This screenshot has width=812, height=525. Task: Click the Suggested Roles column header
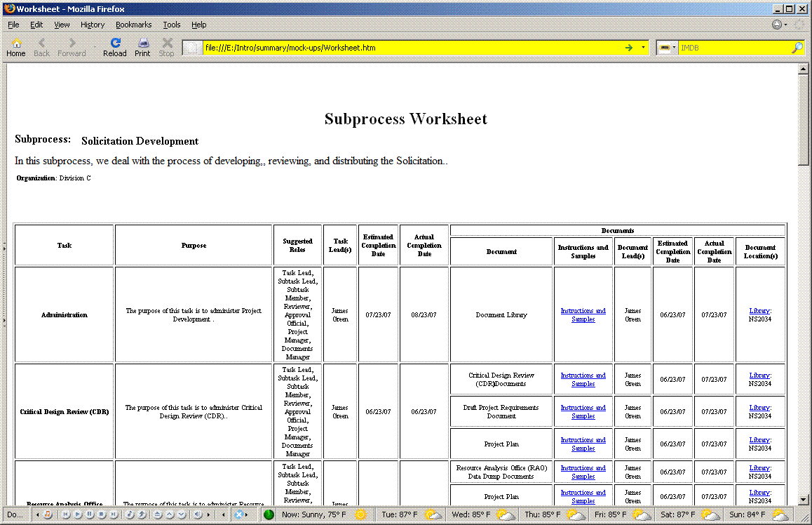pos(297,245)
